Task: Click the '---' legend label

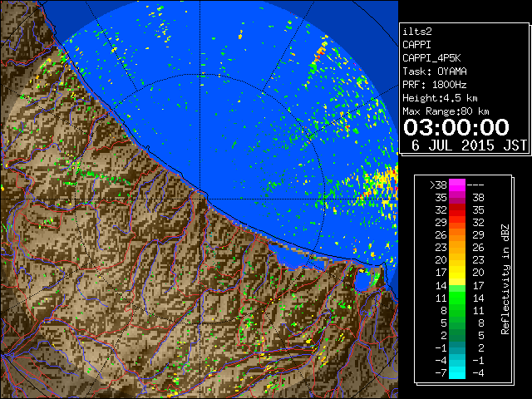Action: tap(475, 185)
